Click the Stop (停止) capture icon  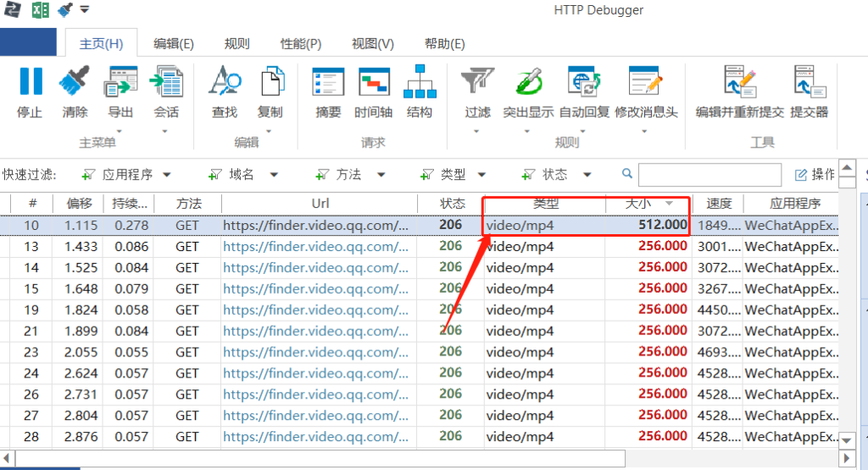[31, 81]
